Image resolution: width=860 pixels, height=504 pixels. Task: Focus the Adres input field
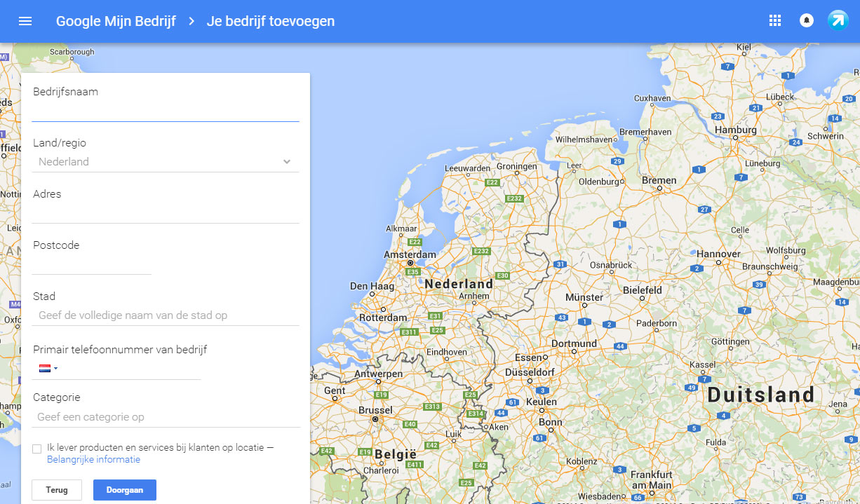(x=166, y=213)
